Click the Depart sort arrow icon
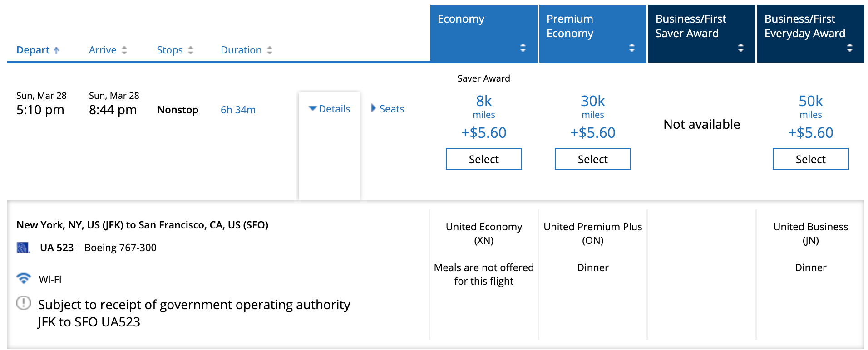868x350 pixels. click(x=56, y=50)
